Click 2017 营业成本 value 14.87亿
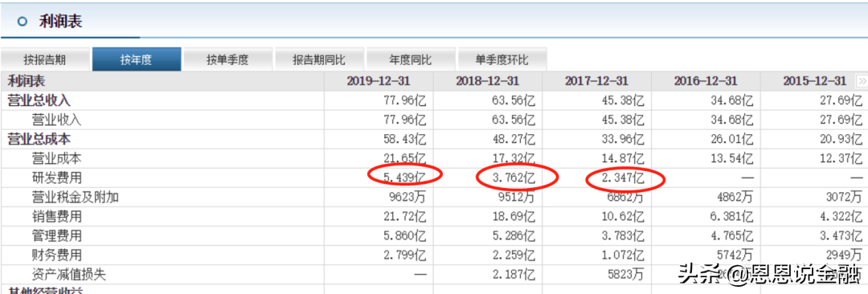Image resolution: width=868 pixels, height=294 pixels. pyautogui.click(x=624, y=158)
